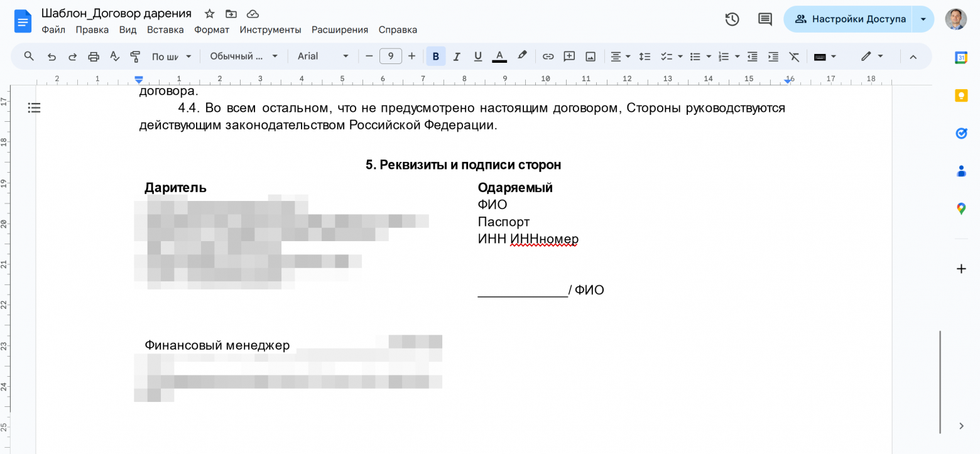The height and width of the screenshot is (454, 980).
Task: Toggle italic formatting
Action: 457,57
